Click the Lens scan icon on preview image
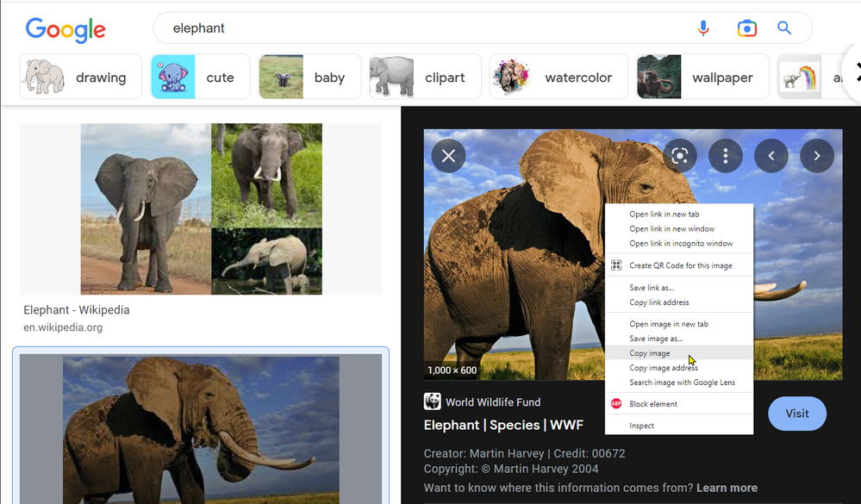Viewport: 861px width, 504px height. click(680, 156)
